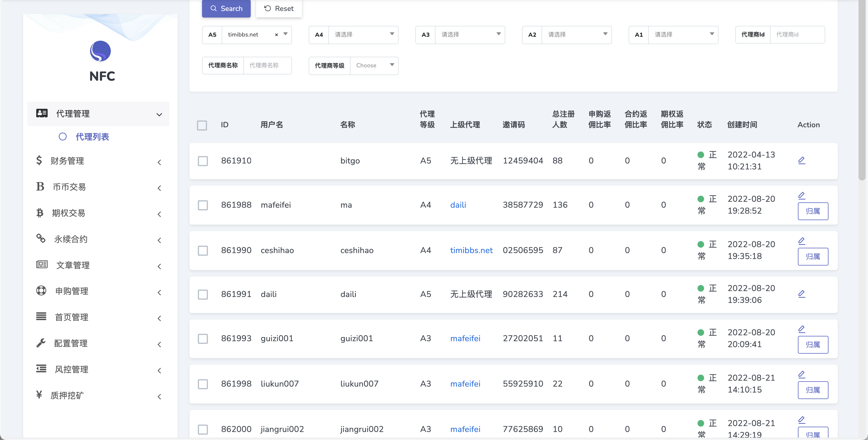This screenshot has width=868, height=440.
Task: Click the edit pencil icon for daili row
Action: coord(802,294)
